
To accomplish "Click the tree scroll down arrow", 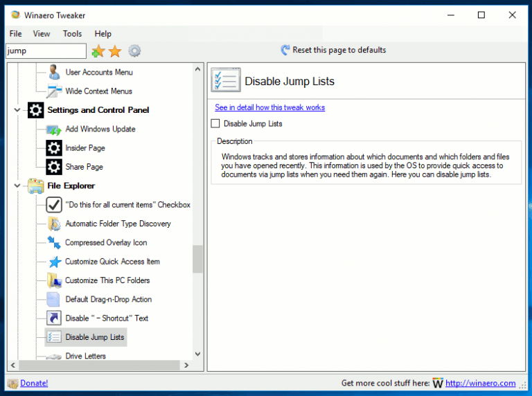I will coord(198,354).
